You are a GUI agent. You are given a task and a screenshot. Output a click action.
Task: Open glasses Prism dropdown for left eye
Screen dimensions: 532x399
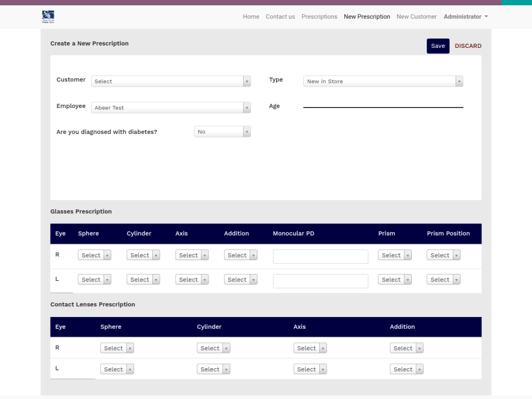coord(395,280)
